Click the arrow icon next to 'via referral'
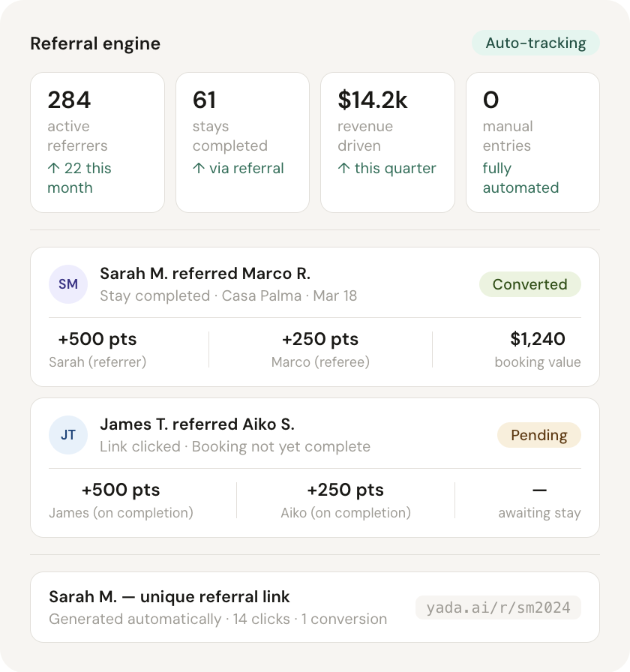Viewport: 630px width, 672px height. pyautogui.click(x=197, y=168)
